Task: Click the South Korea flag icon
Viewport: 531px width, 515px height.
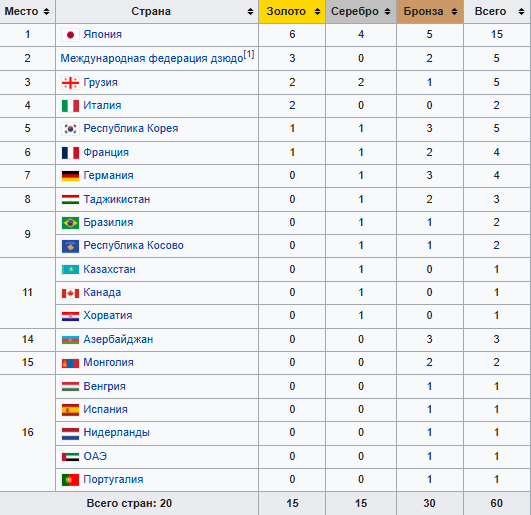Action: pyautogui.click(x=70, y=129)
